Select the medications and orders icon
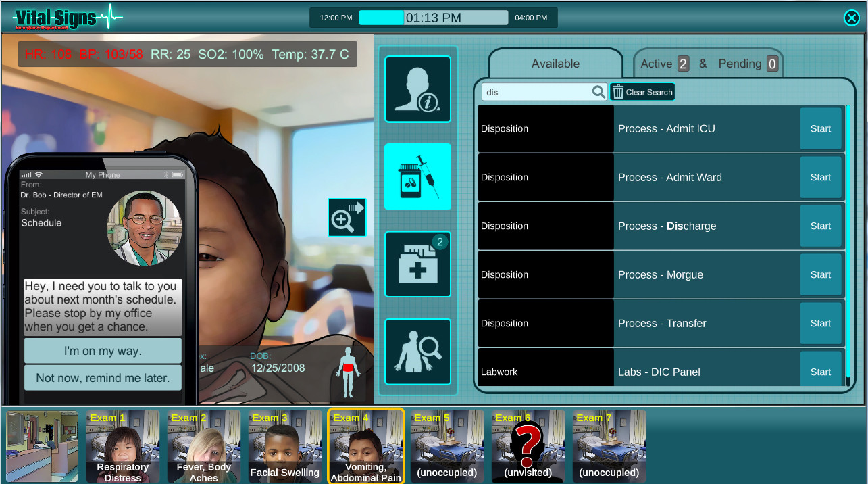The width and height of the screenshot is (868, 484). (417, 176)
